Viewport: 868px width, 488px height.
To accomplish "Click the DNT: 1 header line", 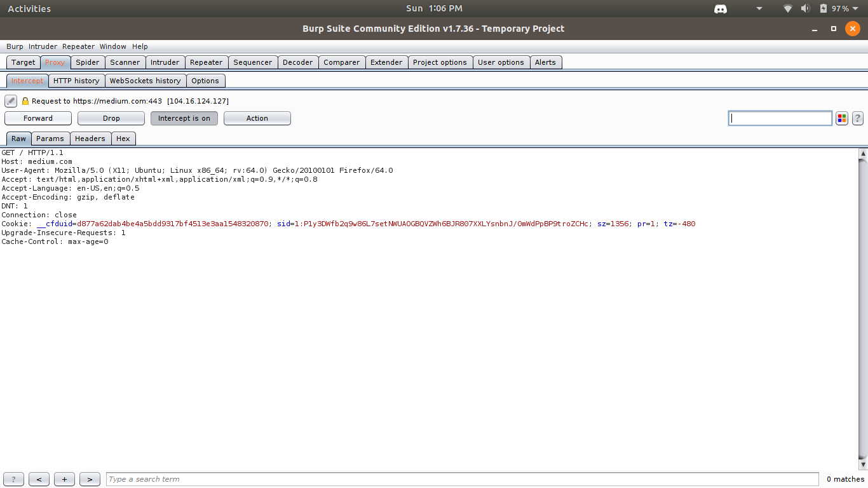I will (15, 206).
